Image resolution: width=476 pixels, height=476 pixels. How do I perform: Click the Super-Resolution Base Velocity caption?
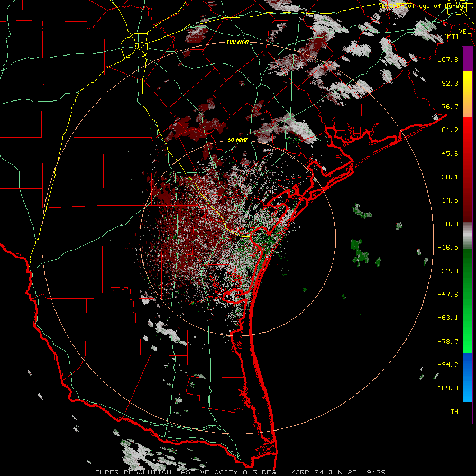241,472
